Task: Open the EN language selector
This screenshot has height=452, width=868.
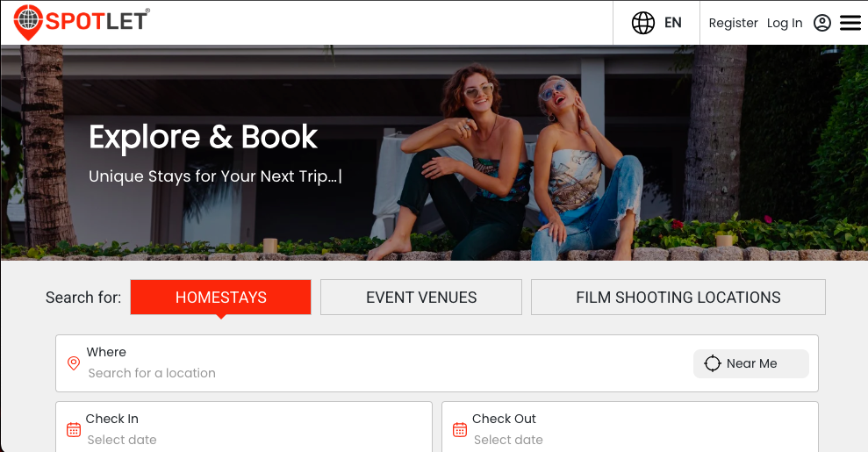Action: click(x=673, y=23)
